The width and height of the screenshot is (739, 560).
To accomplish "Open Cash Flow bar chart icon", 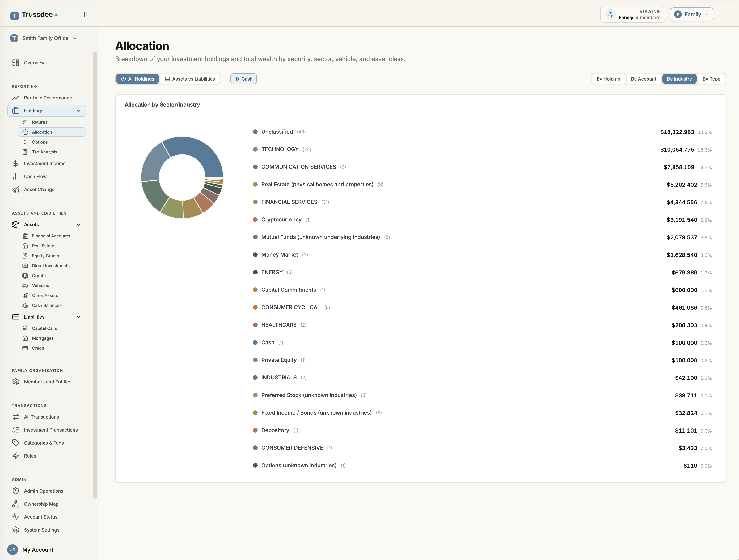I will [16, 176].
